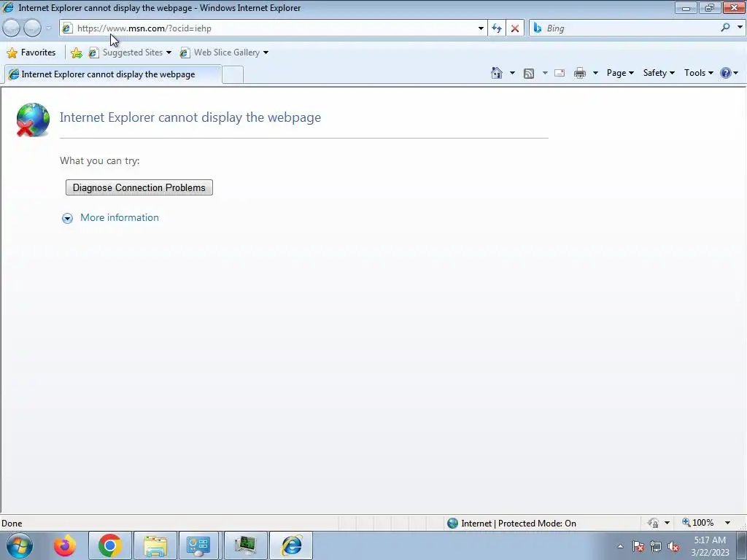747x560 pixels.
Task: Click Add to Favorites Bar star icon
Action: coord(76,52)
